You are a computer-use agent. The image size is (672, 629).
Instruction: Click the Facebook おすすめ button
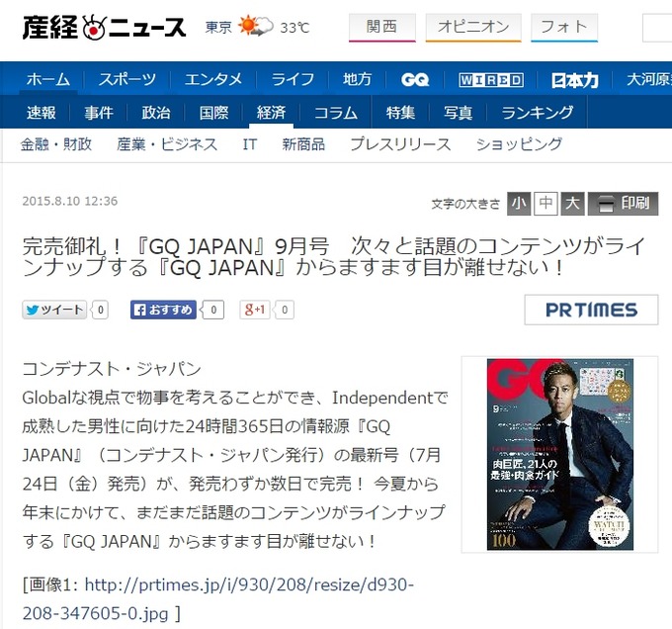163,310
